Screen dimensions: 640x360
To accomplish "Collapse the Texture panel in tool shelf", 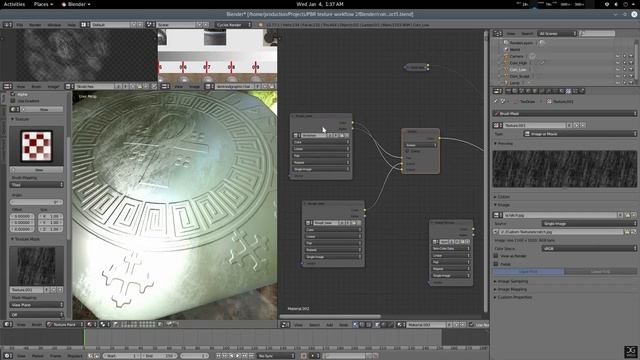I will click(x=20, y=119).
